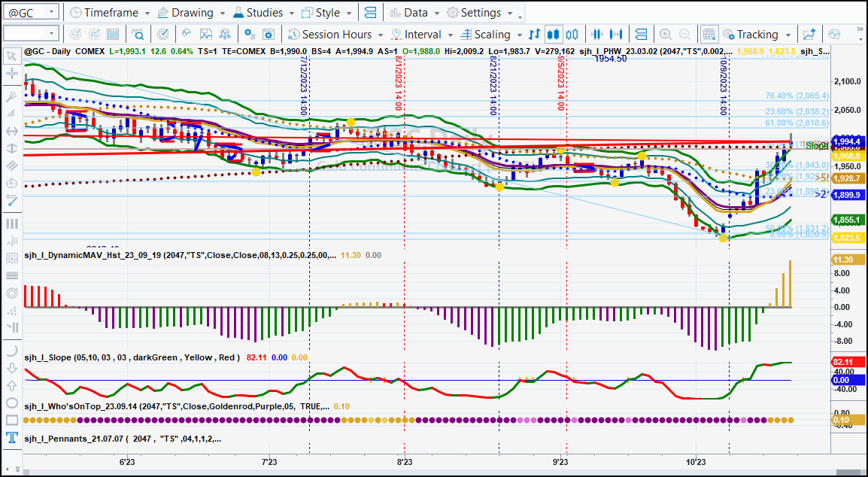Screen dimensions: 868x477
Task: Select the down arrow drawing tool
Action: pos(11,369)
